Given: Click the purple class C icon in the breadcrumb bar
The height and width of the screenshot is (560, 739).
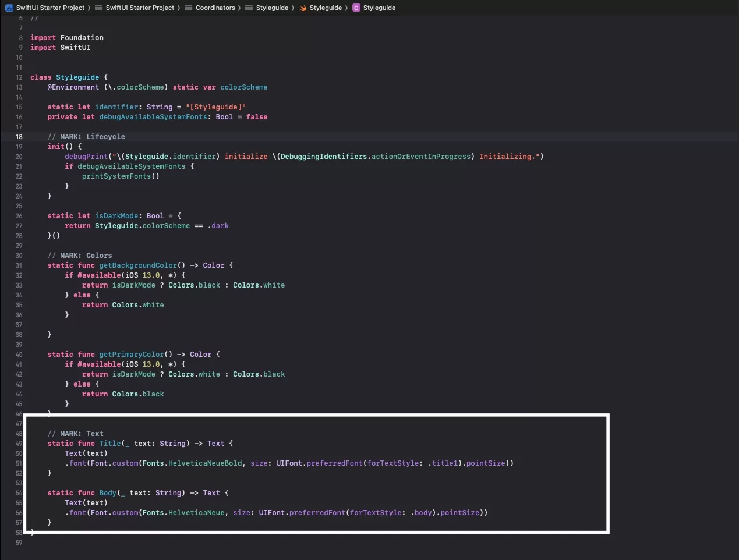Looking at the screenshot, I should coord(356,8).
